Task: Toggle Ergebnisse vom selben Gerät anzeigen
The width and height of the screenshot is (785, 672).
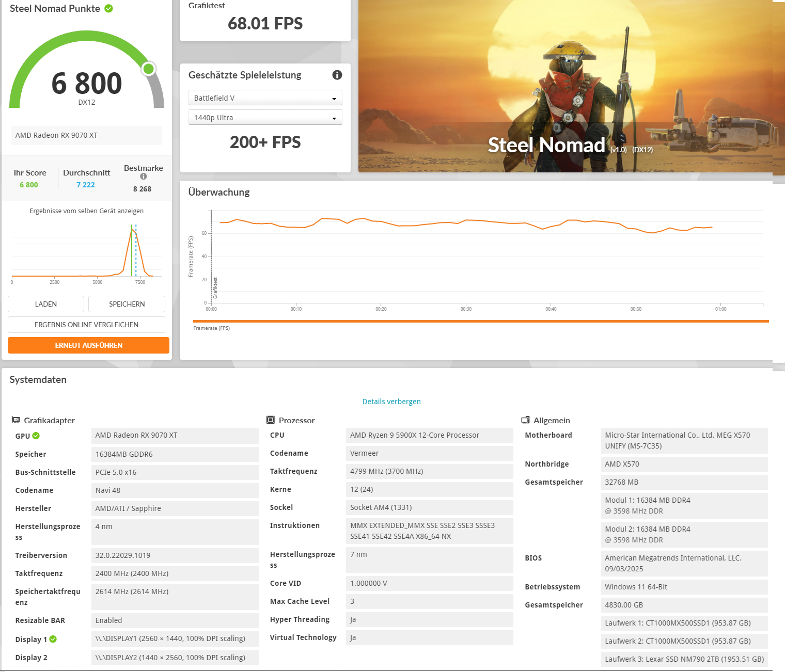Action: point(86,211)
